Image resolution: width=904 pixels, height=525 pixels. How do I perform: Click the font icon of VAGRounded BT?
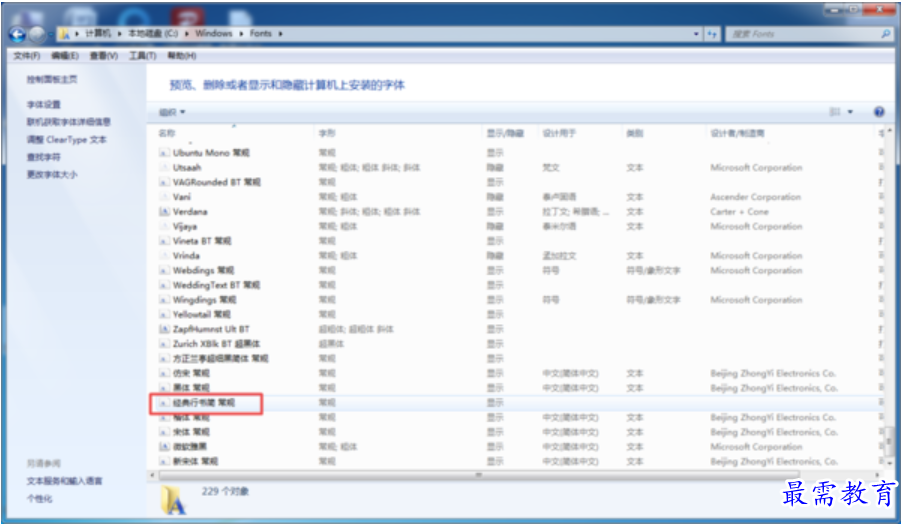point(164,182)
